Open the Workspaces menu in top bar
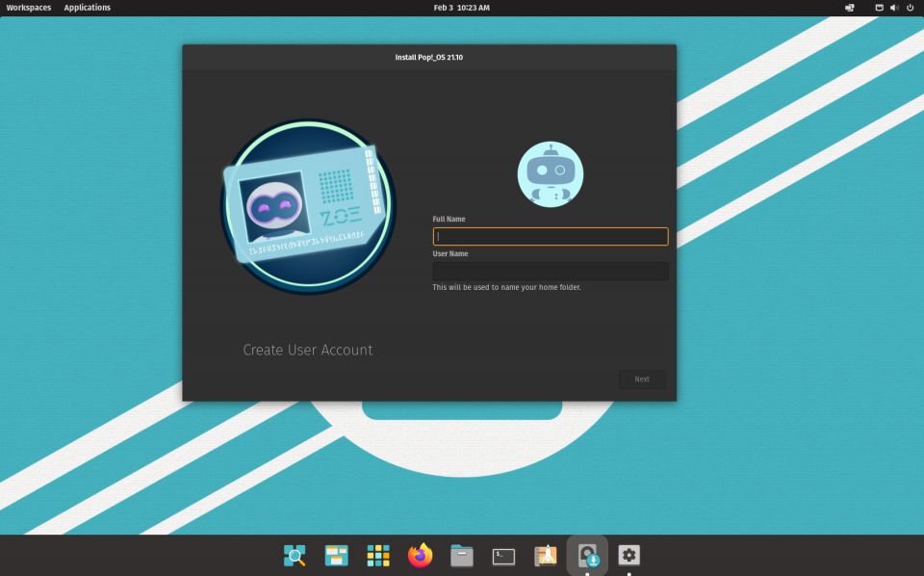 coord(28,8)
